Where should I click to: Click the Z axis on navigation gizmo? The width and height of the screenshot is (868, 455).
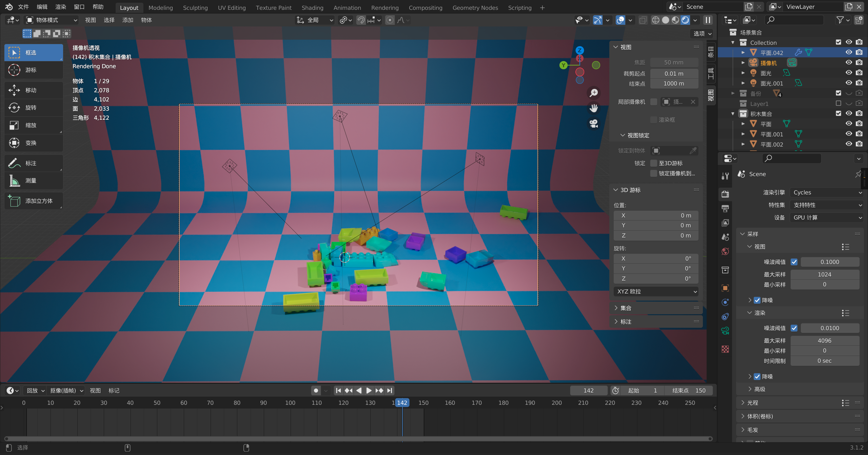pyautogui.click(x=580, y=50)
